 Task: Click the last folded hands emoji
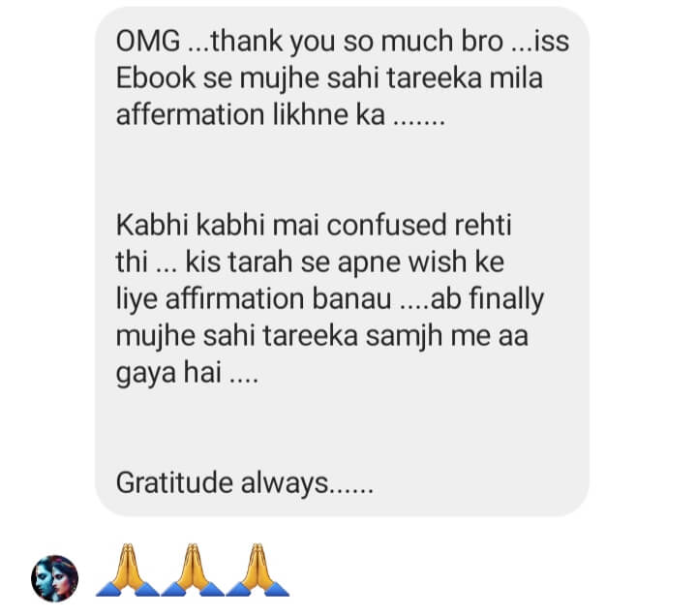coord(258,570)
